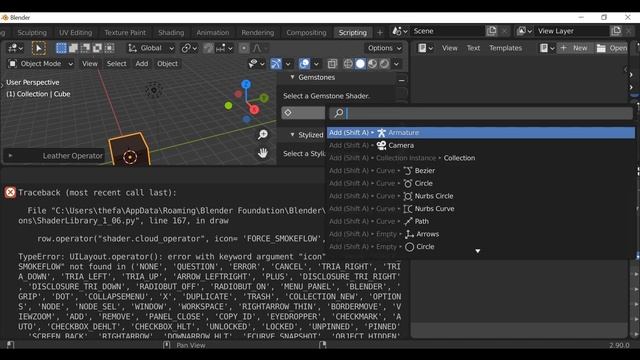The height and width of the screenshot is (360, 640).
Task: Choose Invert selection mode icon
Action: 97,48
